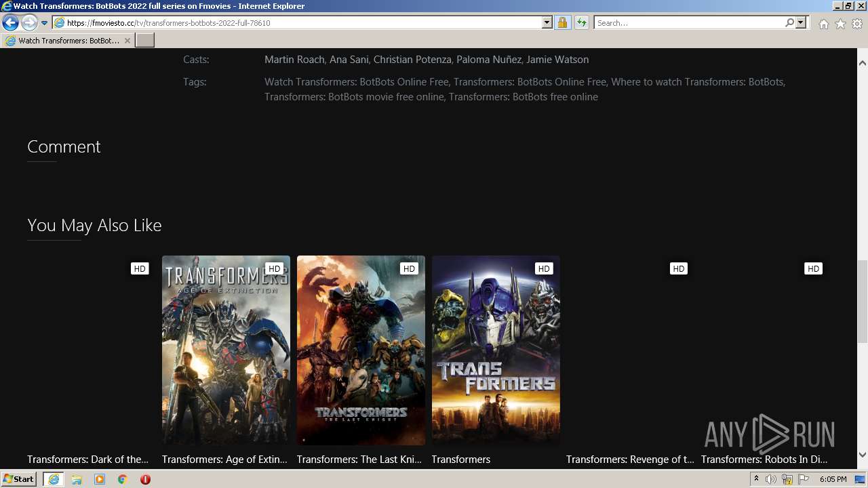Click the Comment heading
Screen dimensions: 868x488
pyautogui.click(x=64, y=146)
